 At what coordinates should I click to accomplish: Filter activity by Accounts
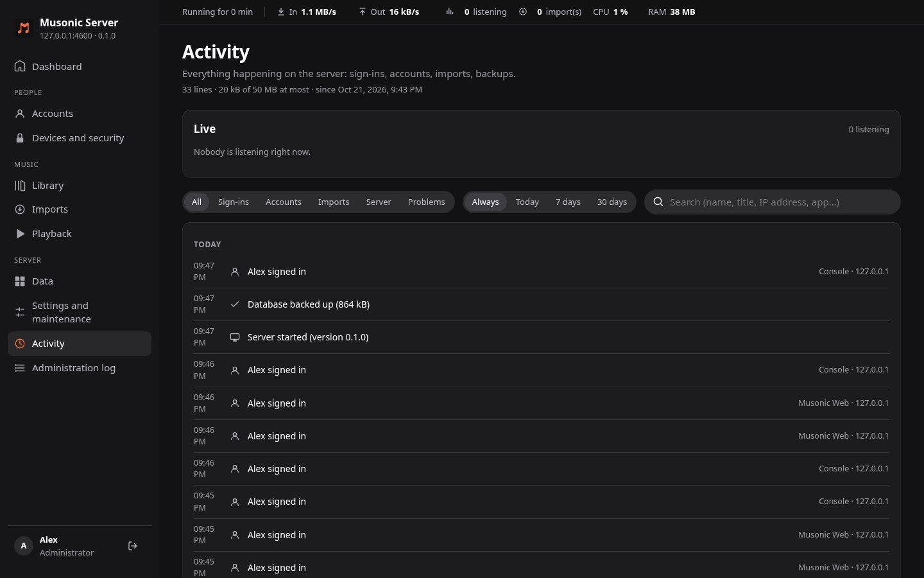coord(284,202)
